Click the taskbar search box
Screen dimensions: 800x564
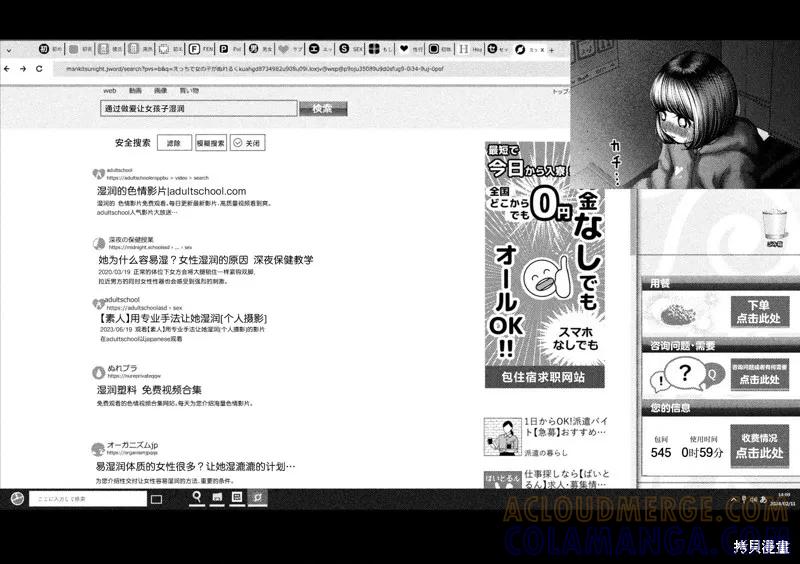pos(88,499)
